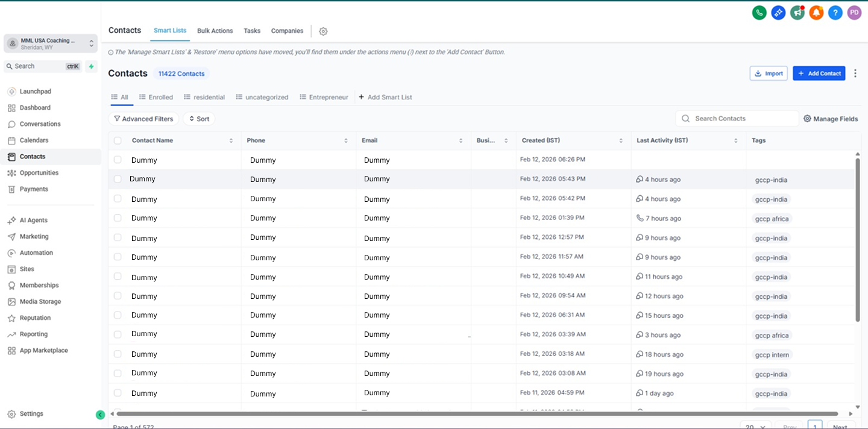Click the green phone dialer icon

click(759, 13)
